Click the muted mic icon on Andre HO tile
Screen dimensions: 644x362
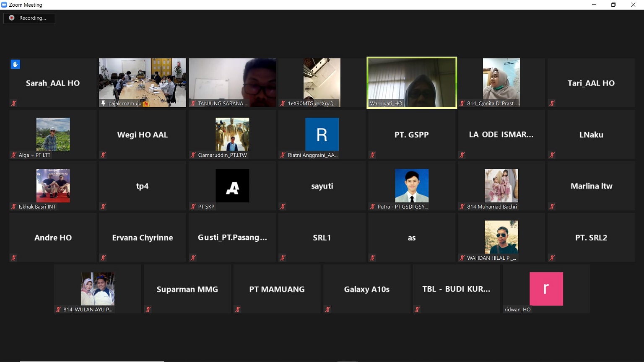pos(13,258)
